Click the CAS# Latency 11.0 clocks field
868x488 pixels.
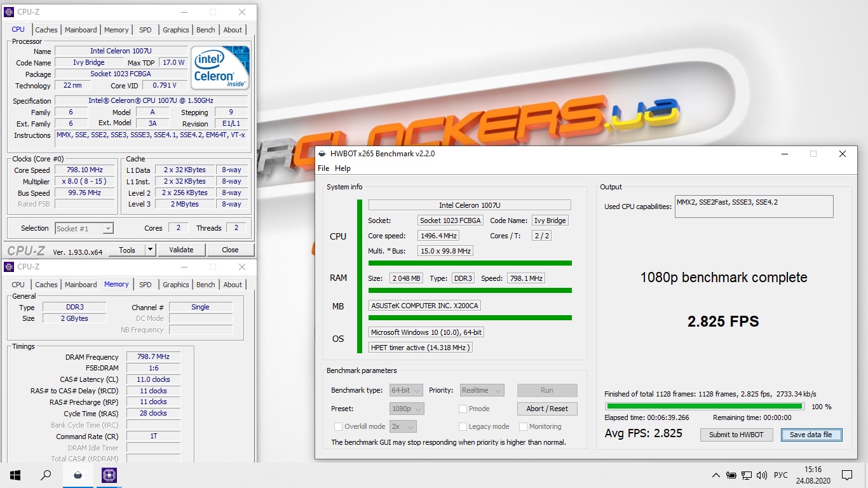pyautogui.click(x=153, y=380)
